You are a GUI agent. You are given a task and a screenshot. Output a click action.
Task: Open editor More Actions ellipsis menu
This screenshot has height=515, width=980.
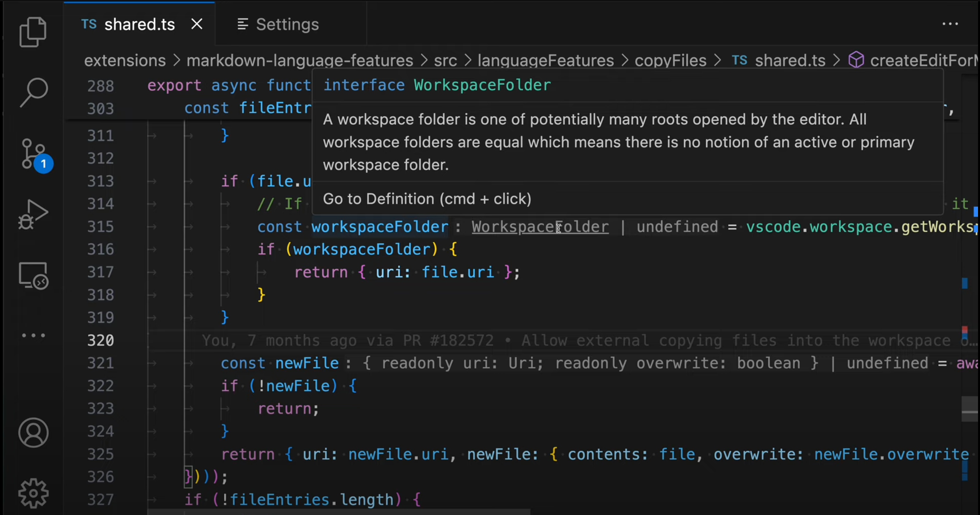click(949, 24)
